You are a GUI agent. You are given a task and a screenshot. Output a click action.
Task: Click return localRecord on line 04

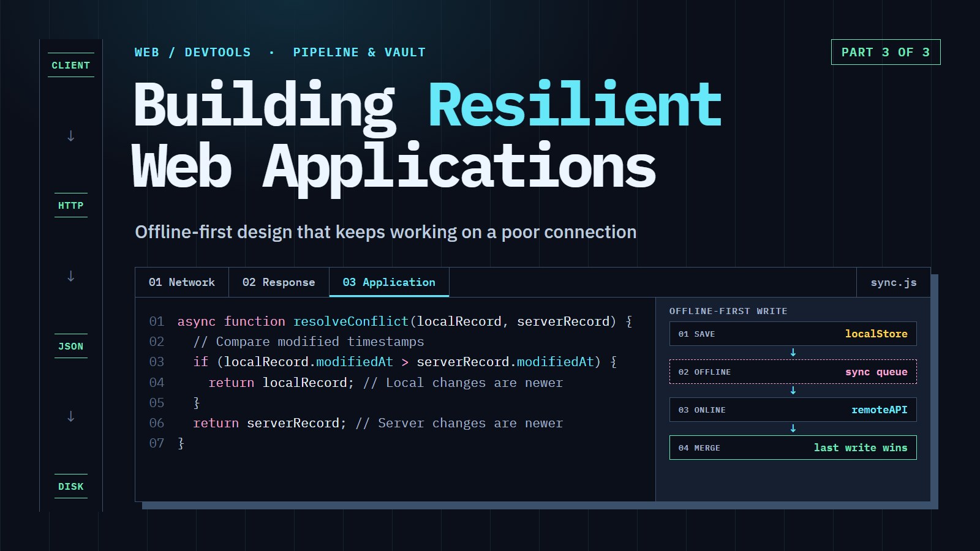click(281, 383)
